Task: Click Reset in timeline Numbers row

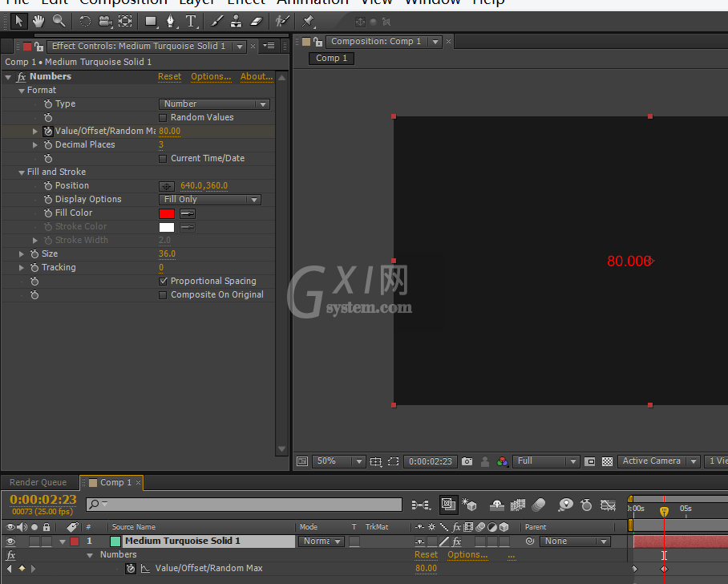Action: click(427, 555)
